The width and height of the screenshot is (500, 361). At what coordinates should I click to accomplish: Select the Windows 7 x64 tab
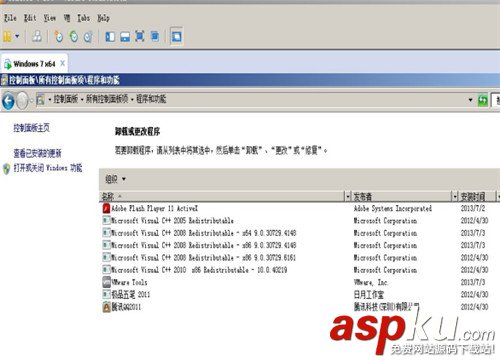(x=34, y=64)
